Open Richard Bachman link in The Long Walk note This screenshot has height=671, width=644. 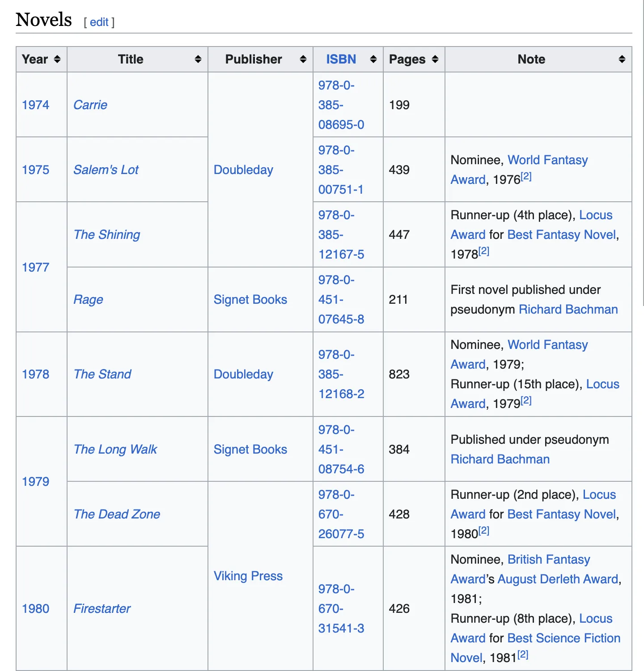500,459
